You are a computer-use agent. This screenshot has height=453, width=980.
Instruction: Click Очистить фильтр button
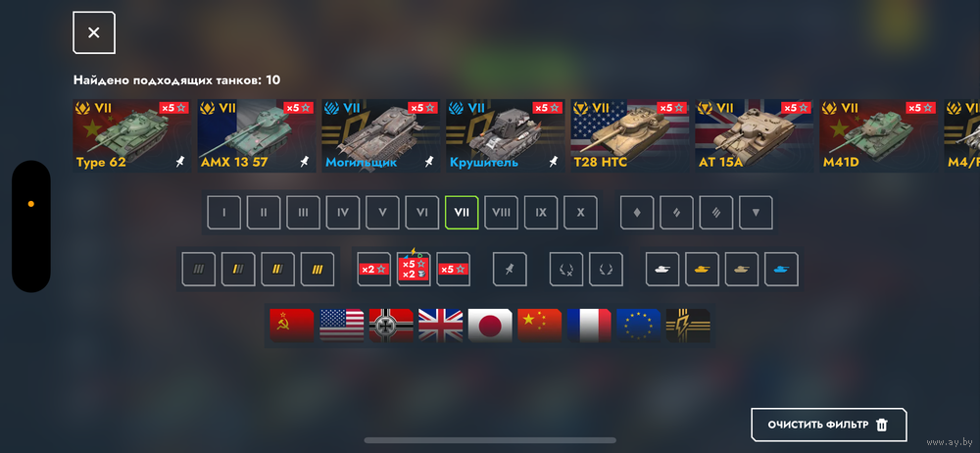tap(829, 425)
